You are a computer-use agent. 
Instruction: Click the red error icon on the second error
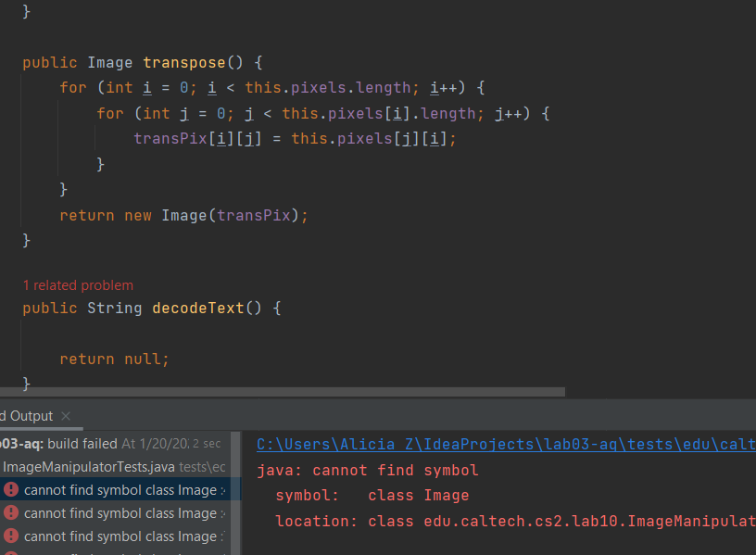(11, 512)
